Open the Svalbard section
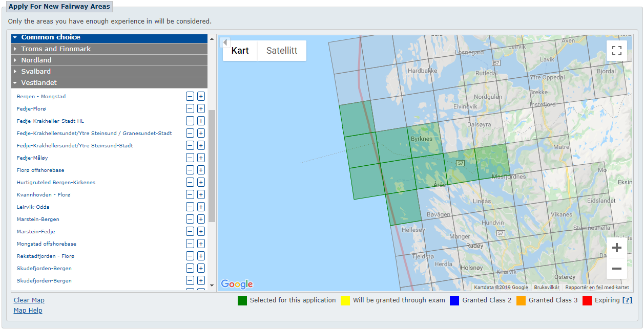Image resolution: width=644 pixels, height=330 pixels. point(36,71)
